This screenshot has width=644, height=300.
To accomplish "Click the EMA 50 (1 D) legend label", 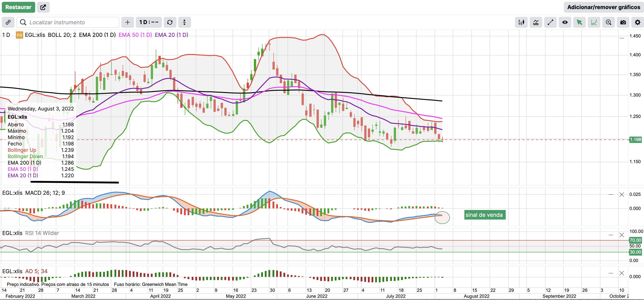I will pyautogui.click(x=135, y=35).
